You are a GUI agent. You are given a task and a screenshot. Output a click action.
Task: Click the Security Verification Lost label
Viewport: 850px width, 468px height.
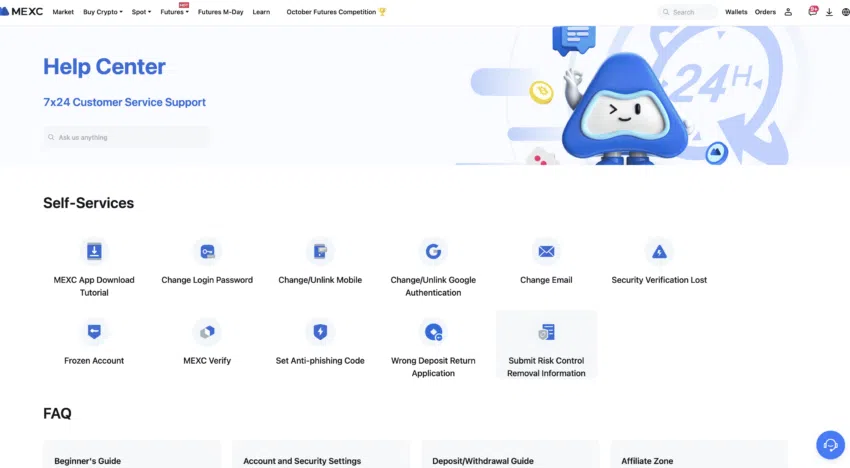tap(659, 280)
